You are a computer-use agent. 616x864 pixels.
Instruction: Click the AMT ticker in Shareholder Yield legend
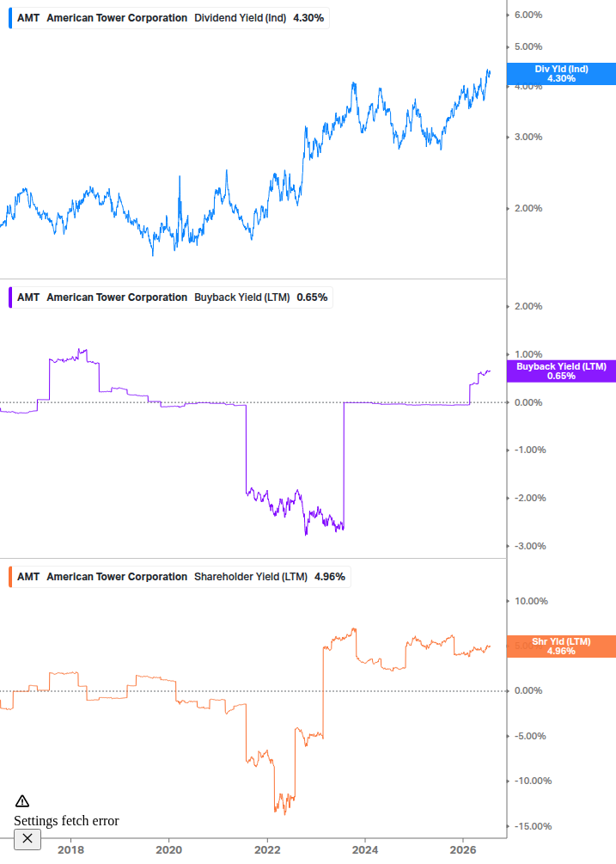click(x=28, y=576)
